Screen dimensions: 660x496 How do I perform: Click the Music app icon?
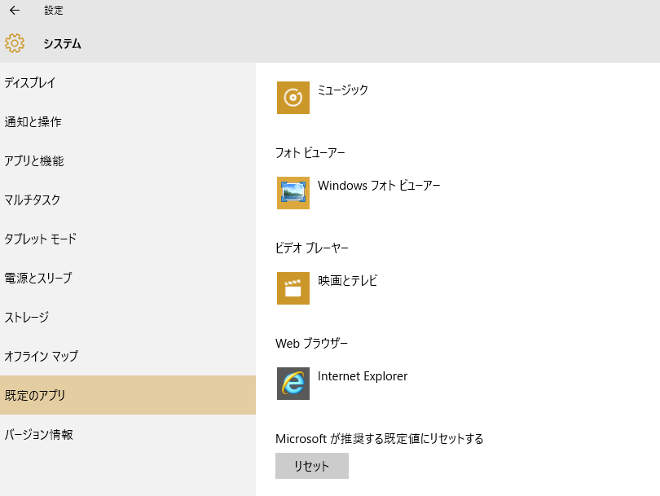click(293, 97)
